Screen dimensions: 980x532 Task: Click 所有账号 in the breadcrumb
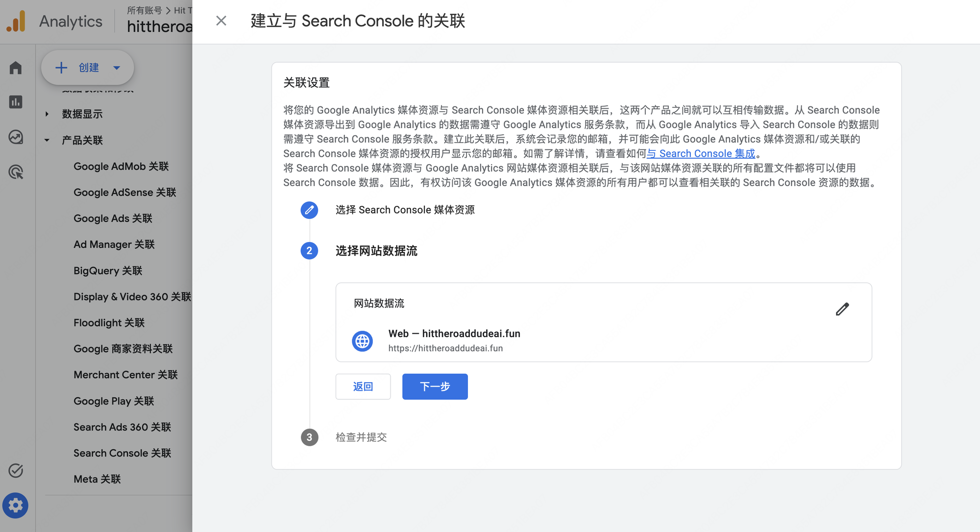(144, 10)
